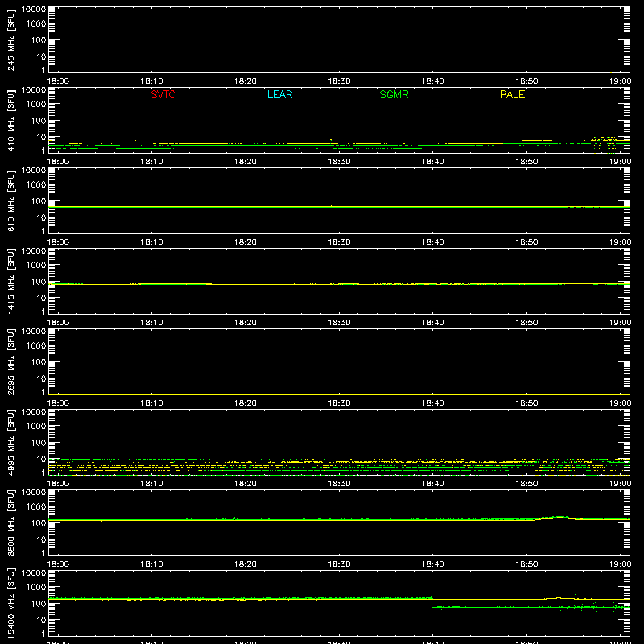Click the 10000 tick in 8800 MHz panel
The width and height of the screenshot is (644, 644).
click(34, 493)
